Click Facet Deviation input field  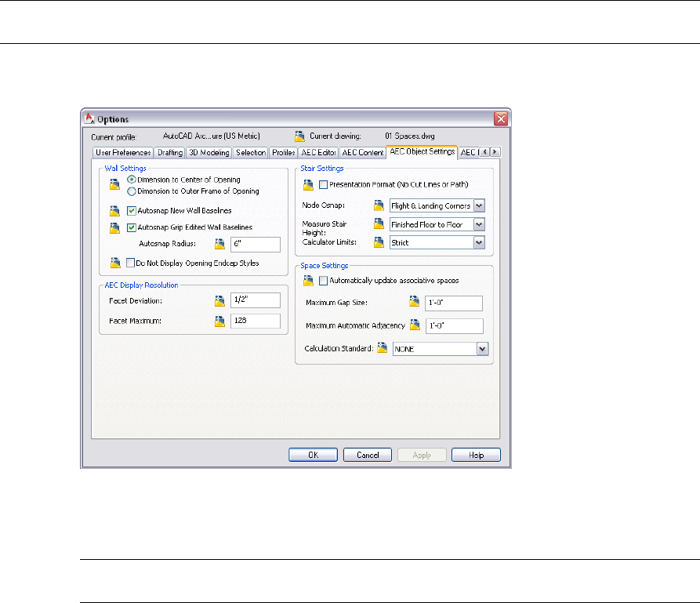point(256,300)
